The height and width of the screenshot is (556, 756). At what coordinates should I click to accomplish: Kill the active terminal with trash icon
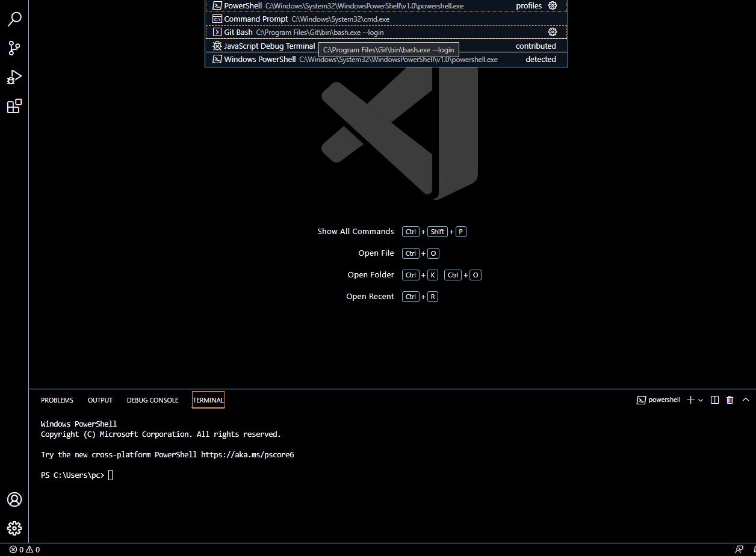[x=730, y=400]
